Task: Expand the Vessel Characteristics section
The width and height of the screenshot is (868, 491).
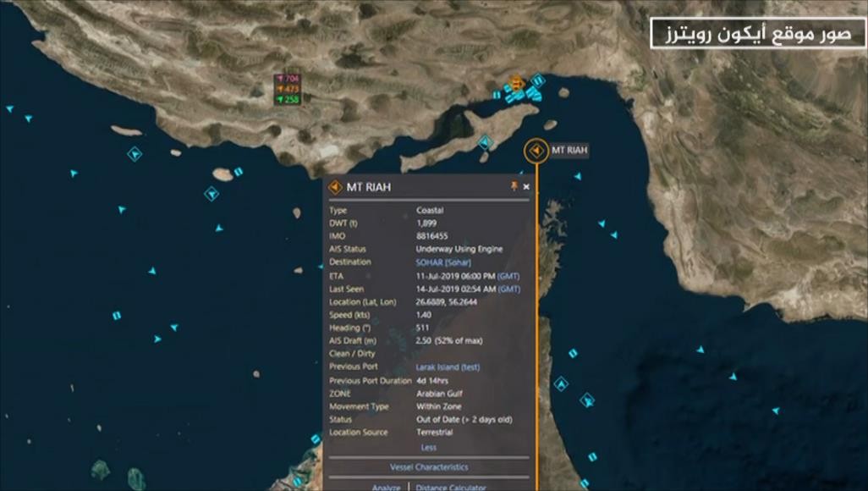Action: tap(429, 467)
